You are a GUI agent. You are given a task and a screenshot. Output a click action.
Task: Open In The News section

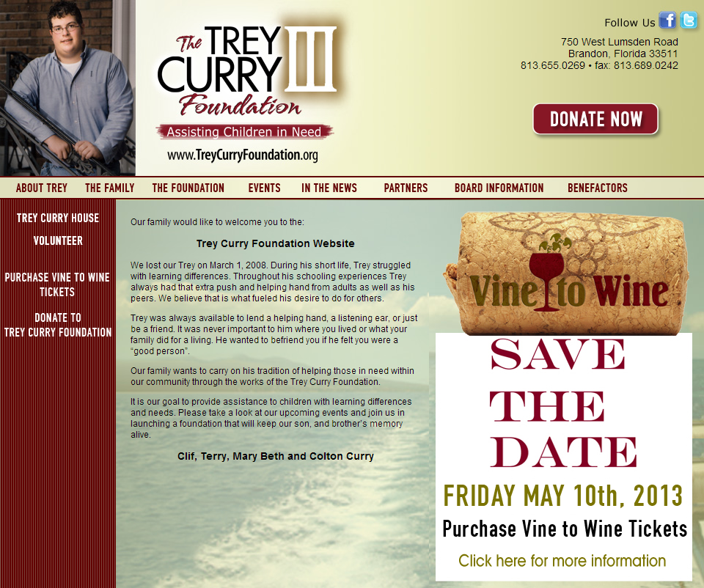(329, 188)
